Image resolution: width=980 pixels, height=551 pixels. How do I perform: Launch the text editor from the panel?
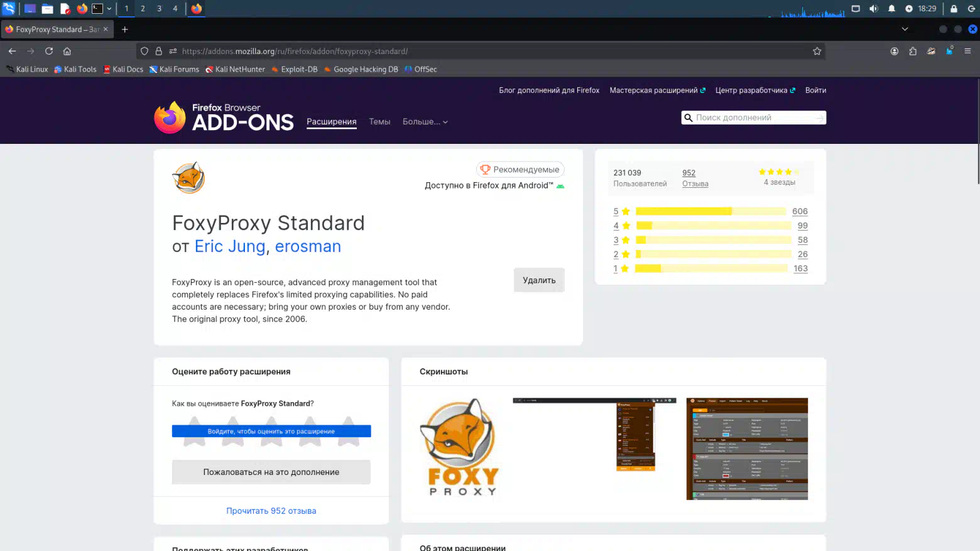point(65,8)
